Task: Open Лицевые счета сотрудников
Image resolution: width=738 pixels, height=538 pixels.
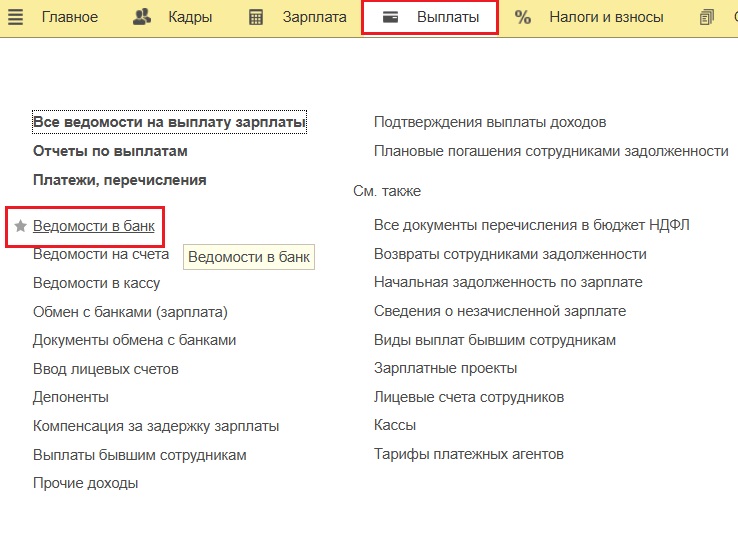Action: [x=469, y=397]
